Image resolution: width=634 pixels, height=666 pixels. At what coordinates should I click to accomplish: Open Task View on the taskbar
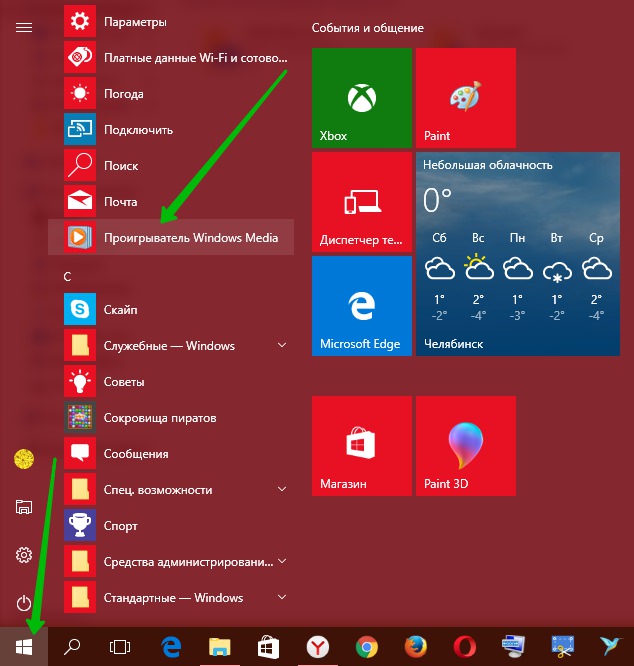pyautogui.click(x=120, y=647)
